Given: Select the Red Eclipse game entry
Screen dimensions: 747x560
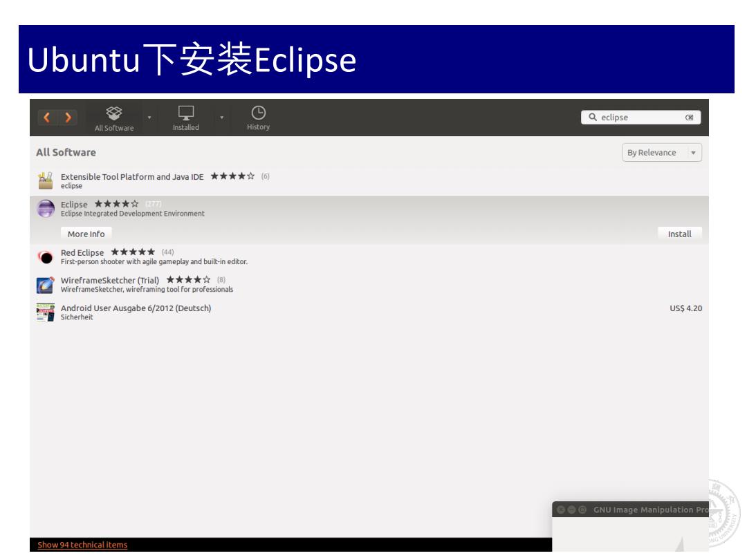Looking at the screenshot, I should [x=369, y=256].
